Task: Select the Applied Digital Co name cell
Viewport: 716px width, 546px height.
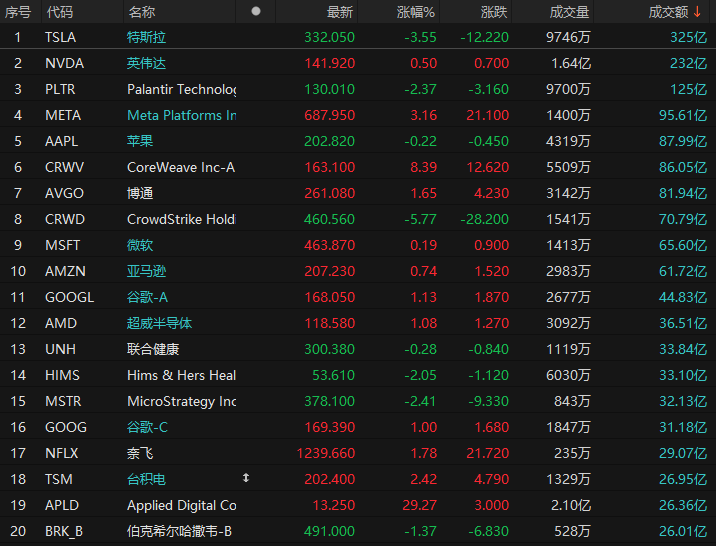Action: 181,505
